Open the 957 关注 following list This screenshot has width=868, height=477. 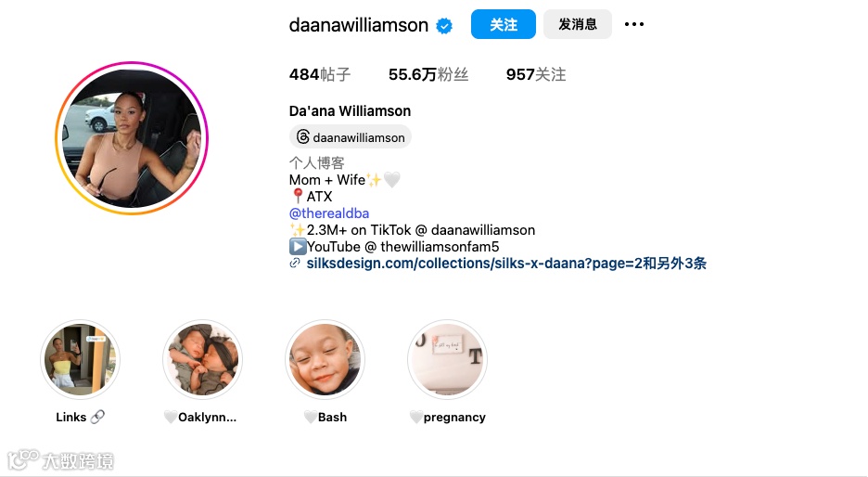[536, 74]
